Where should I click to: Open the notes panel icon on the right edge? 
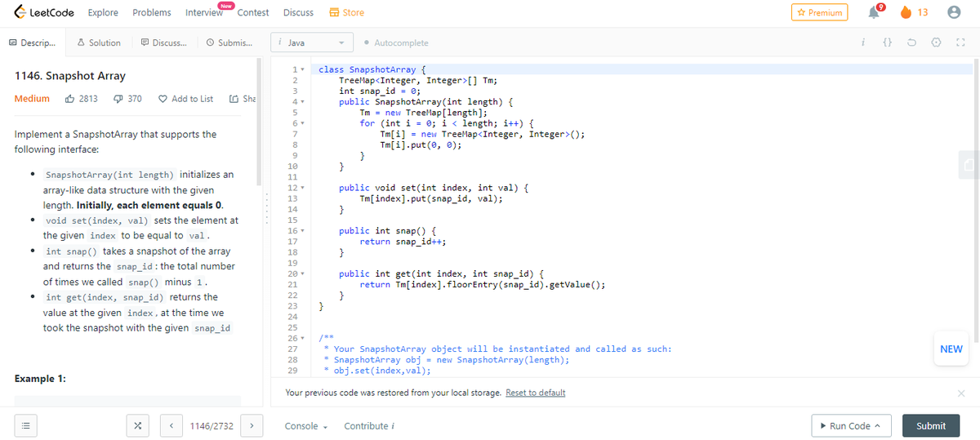[x=969, y=163]
